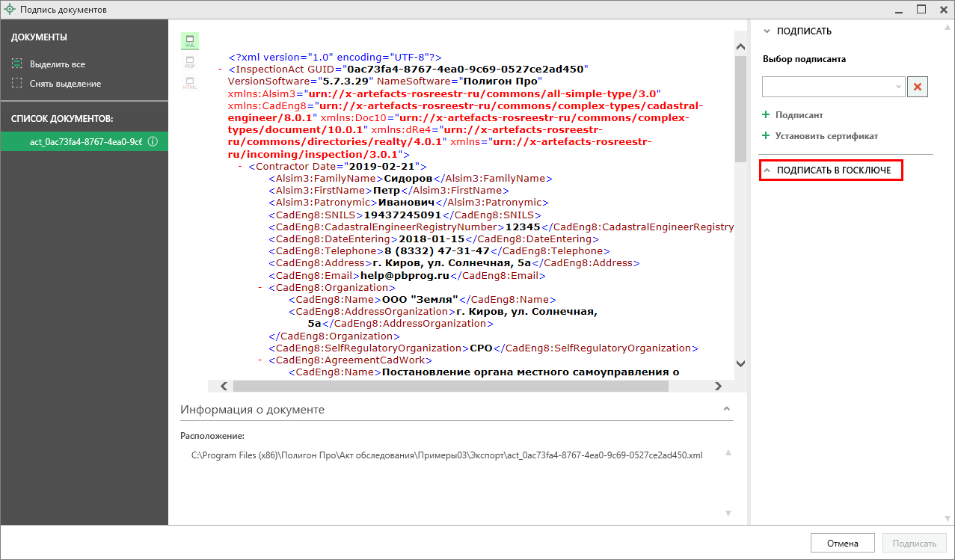Click the 'Выделить все' select-all icon
The height and width of the screenshot is (560, 955).
pos(17,64)
